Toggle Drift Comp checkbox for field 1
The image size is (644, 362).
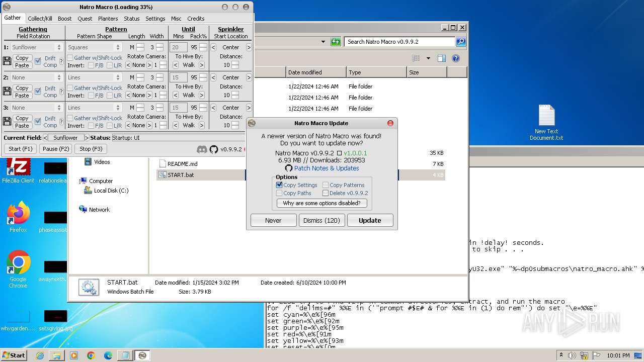coord(38,61)
